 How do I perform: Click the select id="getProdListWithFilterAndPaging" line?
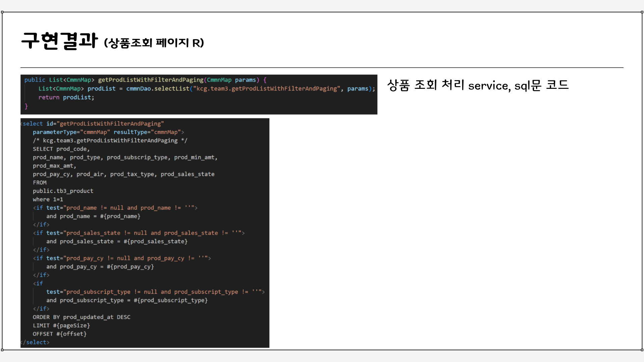pos(93,124)
